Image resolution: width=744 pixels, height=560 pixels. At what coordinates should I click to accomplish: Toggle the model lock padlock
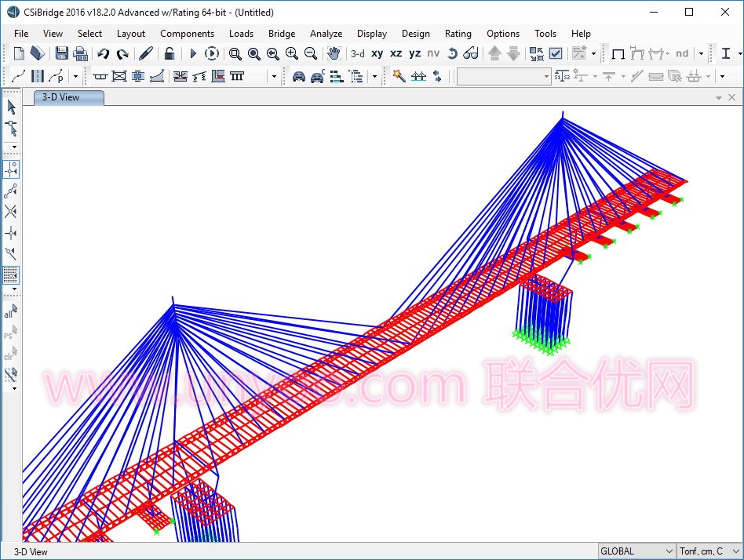coord(170,53)
